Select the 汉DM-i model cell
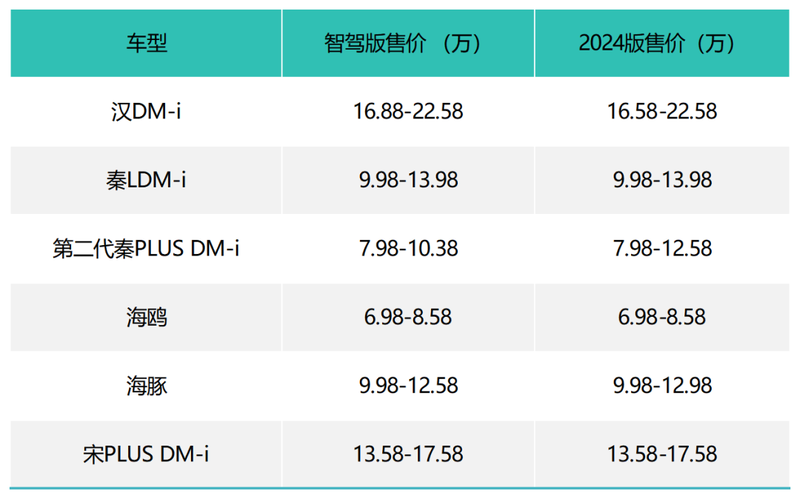 click(146, 112)
